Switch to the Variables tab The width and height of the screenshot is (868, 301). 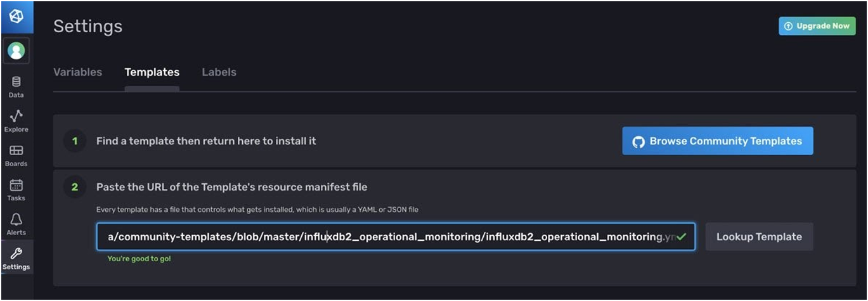click(x=77, y=72)
